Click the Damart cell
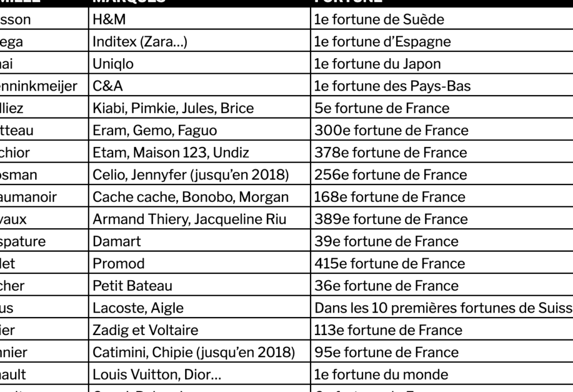The width and height of the screenshot is (573, 392). 200,241
